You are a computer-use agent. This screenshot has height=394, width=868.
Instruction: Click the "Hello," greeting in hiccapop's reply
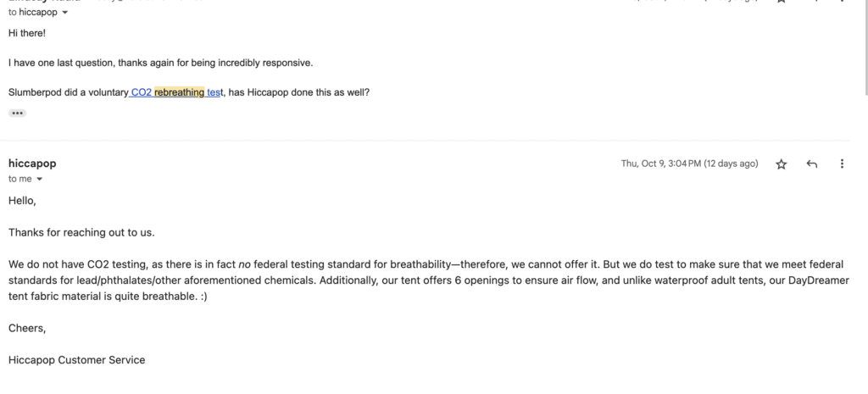click(x=23, y=201)
